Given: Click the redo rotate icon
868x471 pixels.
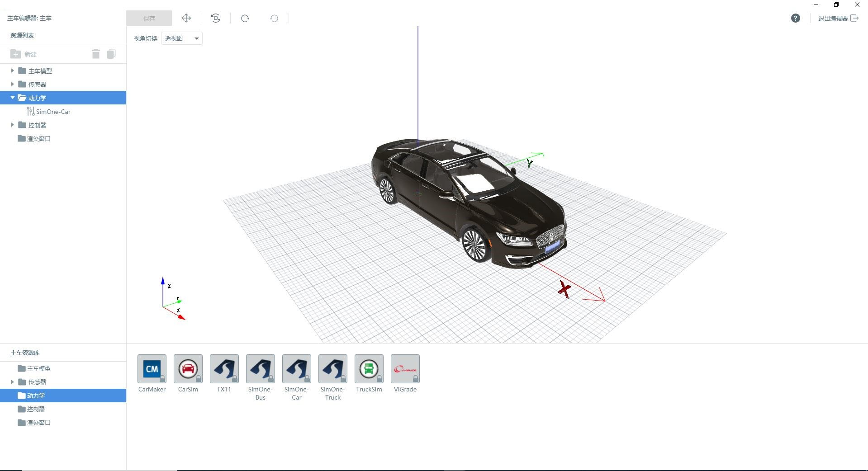Looking at the screenshot, I should 245,18.
